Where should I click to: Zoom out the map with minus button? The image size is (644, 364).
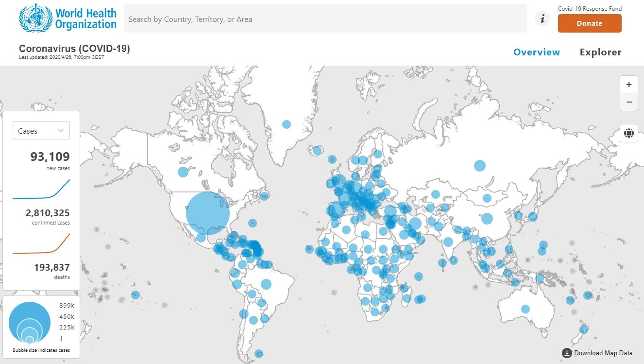pos(629,102)
